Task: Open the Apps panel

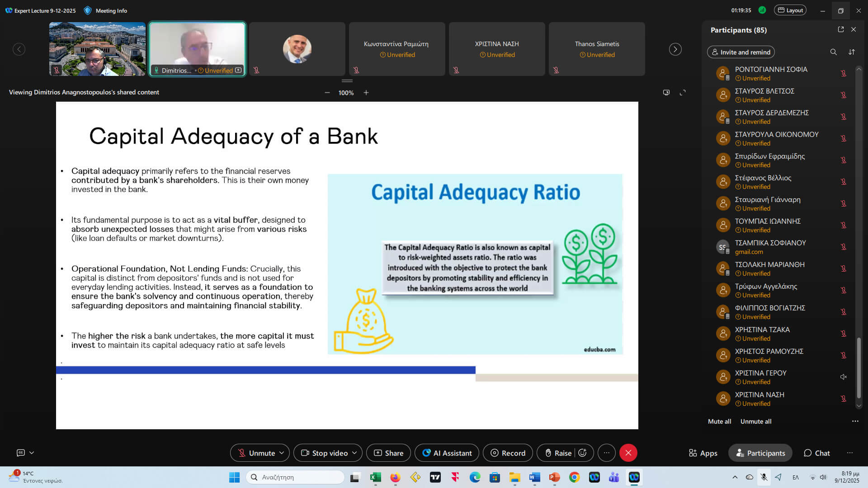Action: tap(703, 453)
